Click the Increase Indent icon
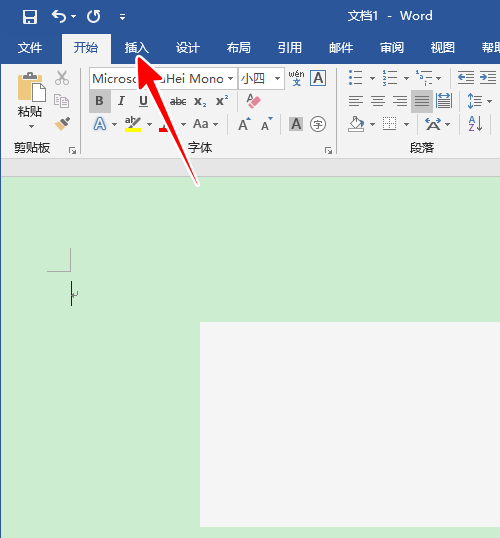This screenshot has width=500, height=538. point(488,78)
